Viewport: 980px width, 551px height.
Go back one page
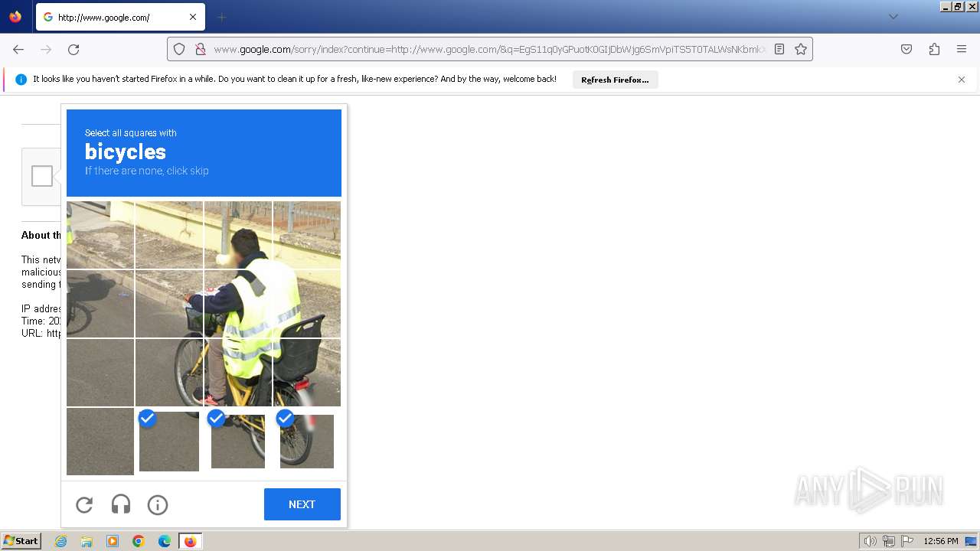(18, 49)
